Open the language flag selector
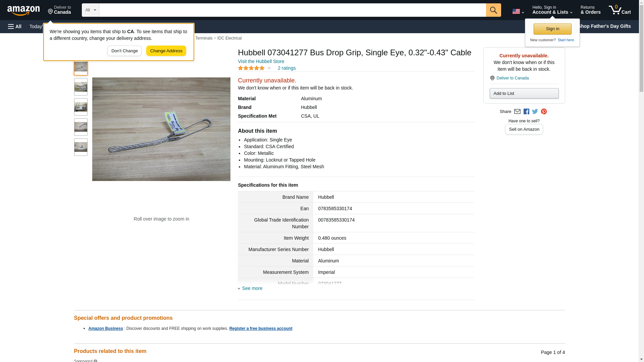 point(518,11)
